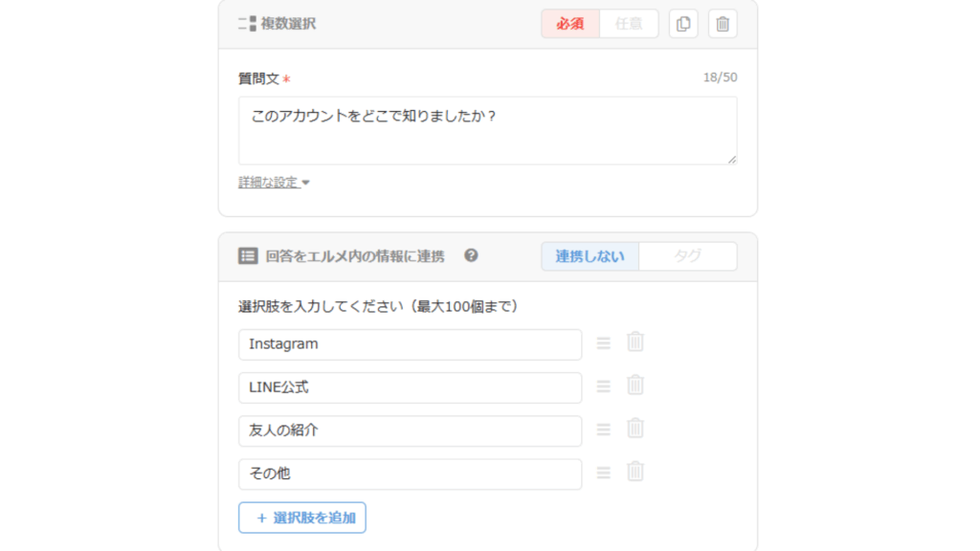The height and width of the screenshot is (551, 980).
Task: Delete the multiple-choice question block
Action: click(723, 24)
